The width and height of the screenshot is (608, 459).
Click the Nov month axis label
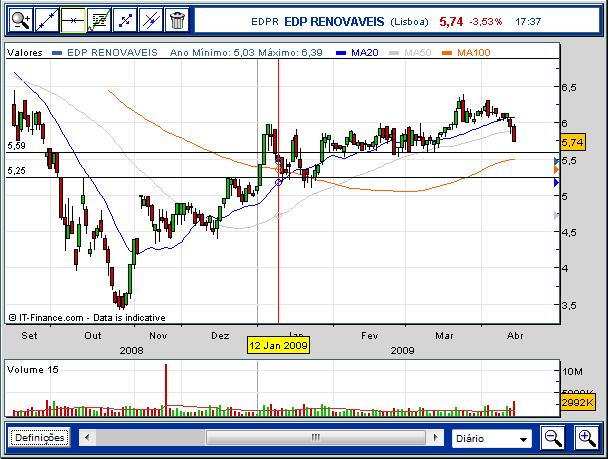tap(158, 335)
